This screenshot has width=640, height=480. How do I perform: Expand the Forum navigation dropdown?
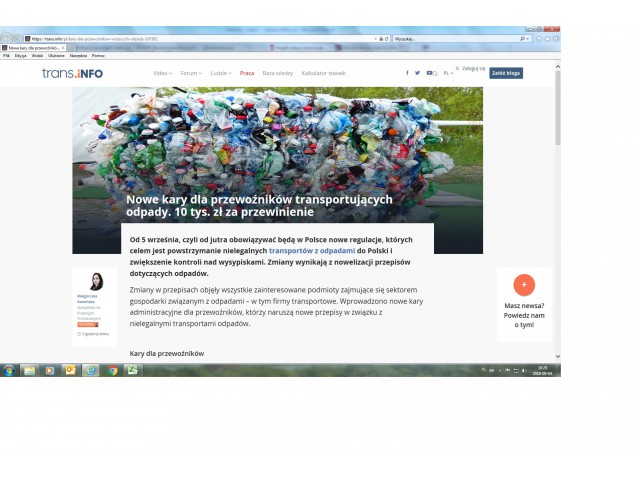(190, 73)
